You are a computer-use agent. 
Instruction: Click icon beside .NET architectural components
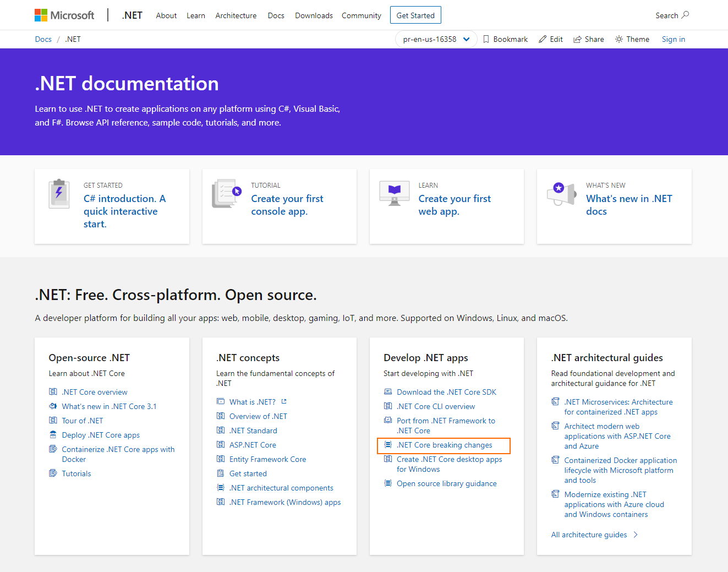[x=221, y=488]
